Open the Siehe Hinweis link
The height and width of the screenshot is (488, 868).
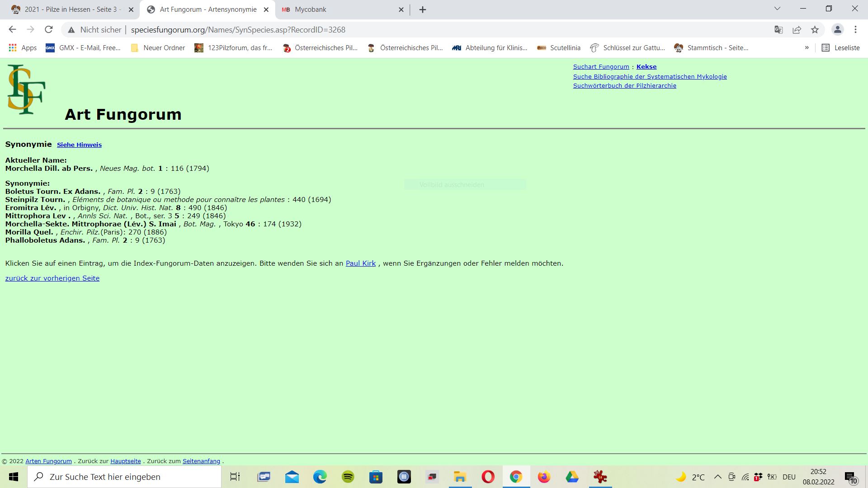point(79,145)
